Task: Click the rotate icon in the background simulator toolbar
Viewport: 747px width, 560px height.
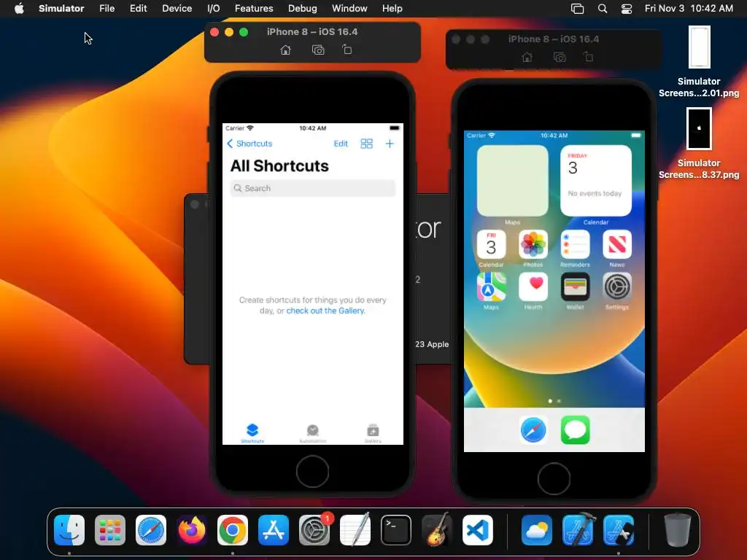Action: 589,57
